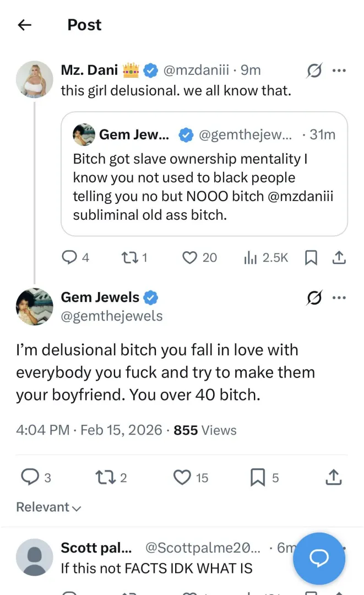Bookmark the main post showing 5 bookmarks
The height and width of the screenshot is (595, 364).
click(257, 477)
